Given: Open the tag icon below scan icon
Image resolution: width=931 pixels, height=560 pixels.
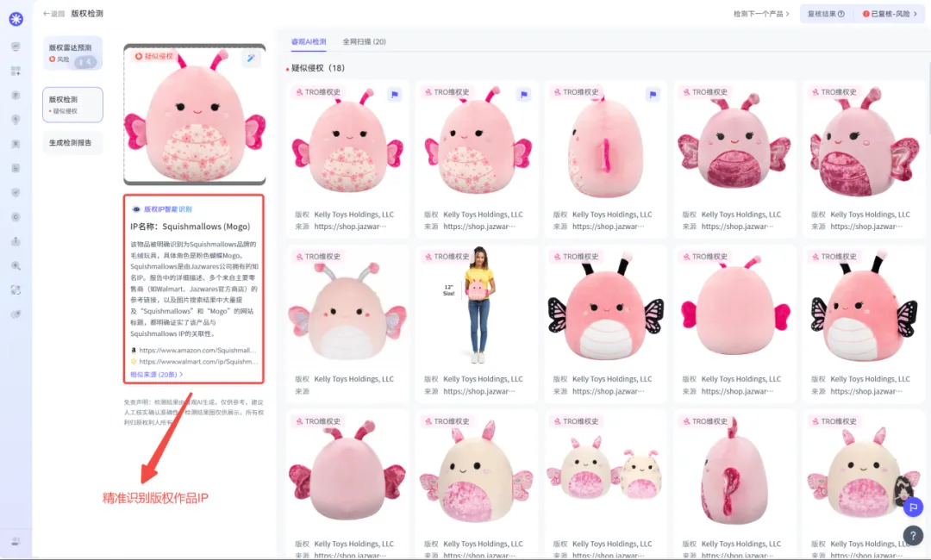Looking at the screenshot, I should point(16,314).
